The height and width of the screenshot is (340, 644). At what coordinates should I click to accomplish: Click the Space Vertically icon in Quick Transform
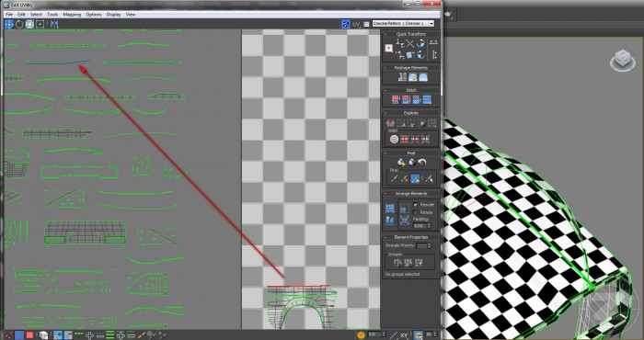(x=433, y=54)
